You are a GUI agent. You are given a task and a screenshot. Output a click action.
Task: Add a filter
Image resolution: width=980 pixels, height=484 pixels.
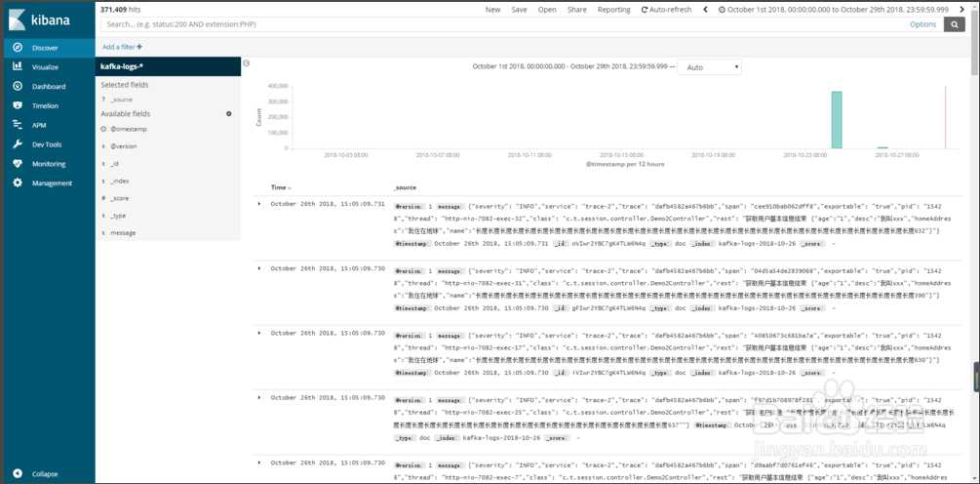coord(122,47)
